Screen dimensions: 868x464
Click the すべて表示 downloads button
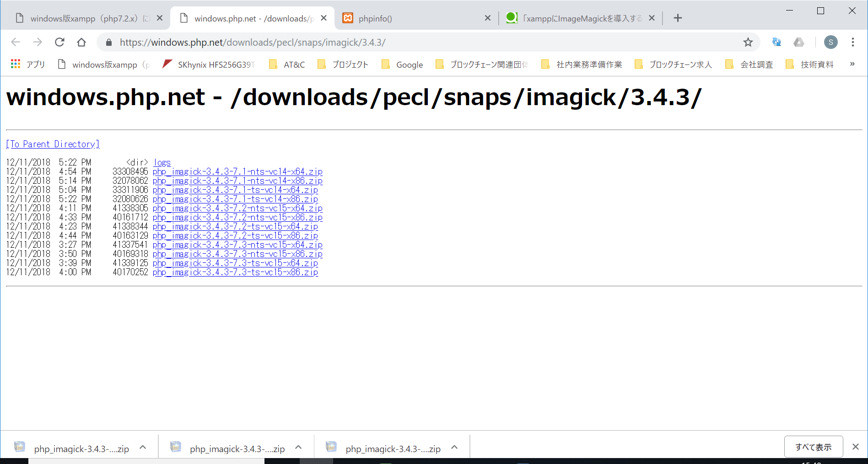point(813,447)
